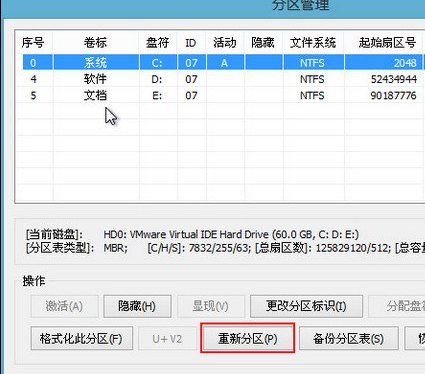This screenshot has width=425, height=374.
Task: Click drive letter C: cell
Action: point(157,63)
